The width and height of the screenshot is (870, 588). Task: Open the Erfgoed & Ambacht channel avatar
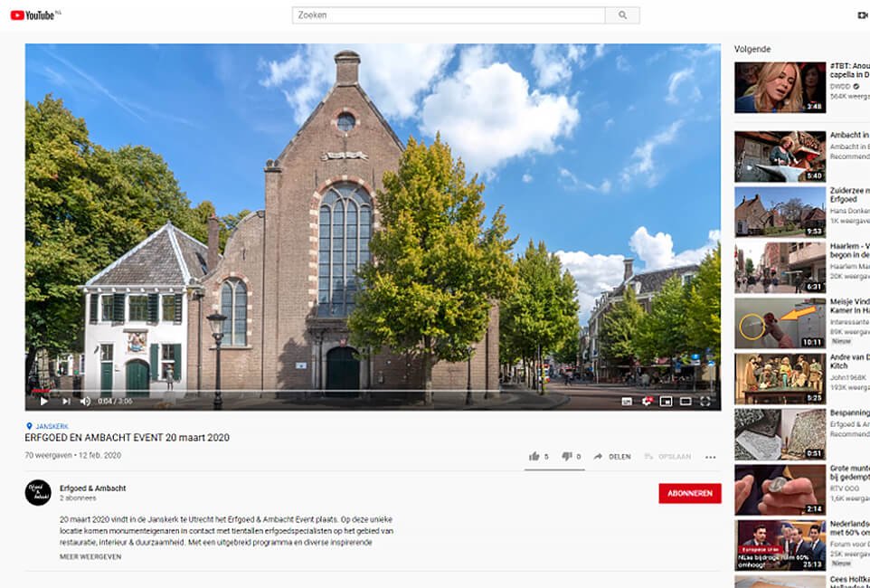[38, 492]
